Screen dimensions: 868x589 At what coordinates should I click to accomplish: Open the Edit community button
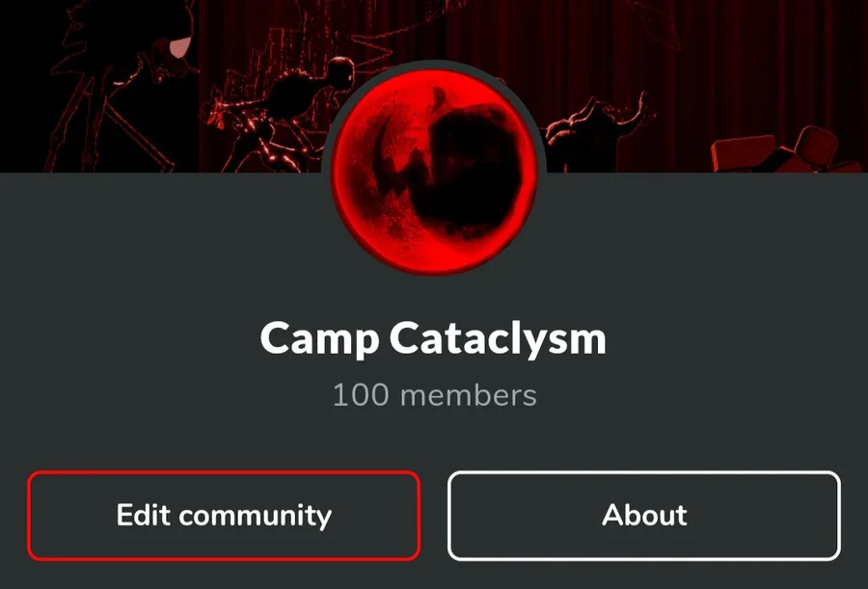224,516
